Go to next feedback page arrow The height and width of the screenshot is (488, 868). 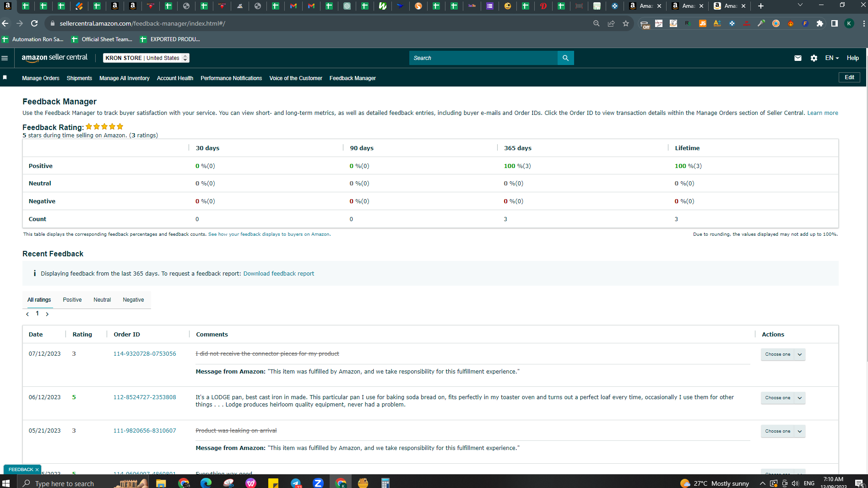(47, 314)
